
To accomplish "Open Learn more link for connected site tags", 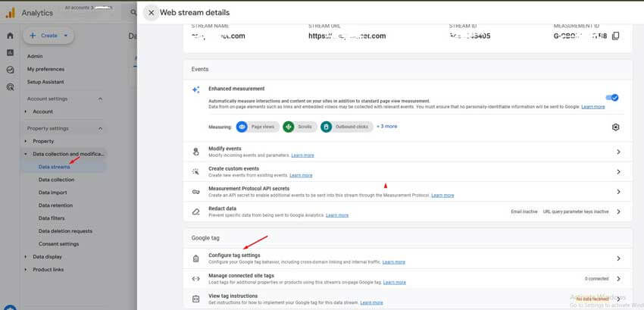I will [x=395, y=283].
